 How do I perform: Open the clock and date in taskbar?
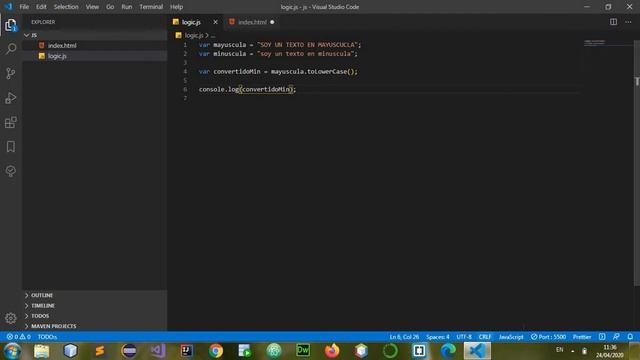click(x=610, y=351)
